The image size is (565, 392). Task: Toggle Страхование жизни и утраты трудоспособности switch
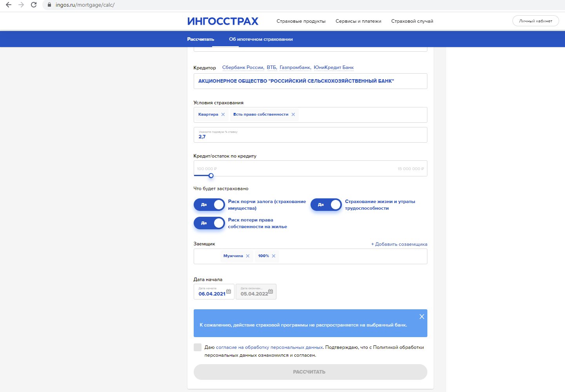(x=326, y=205)
